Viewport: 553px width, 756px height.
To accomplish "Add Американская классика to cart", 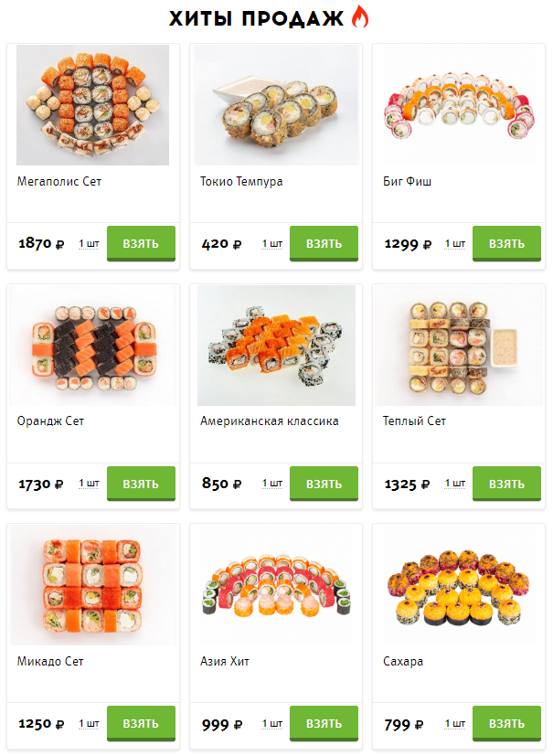I will coord(324,484).
